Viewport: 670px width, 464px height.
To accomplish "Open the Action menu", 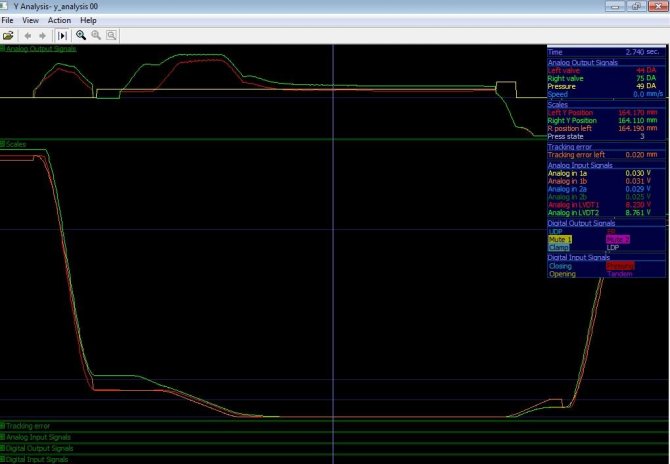I will point(59,20).
